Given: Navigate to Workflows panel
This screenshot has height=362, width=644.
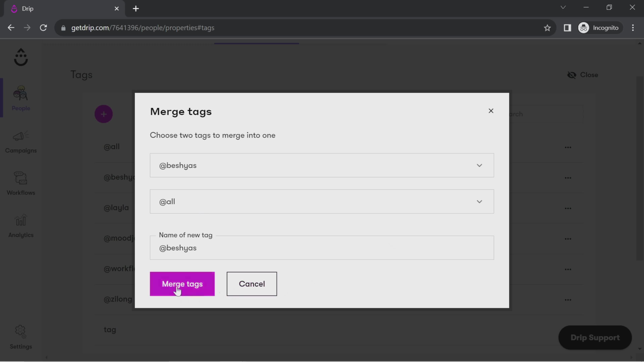Looking at the screenshot, I should coord(21,184).
